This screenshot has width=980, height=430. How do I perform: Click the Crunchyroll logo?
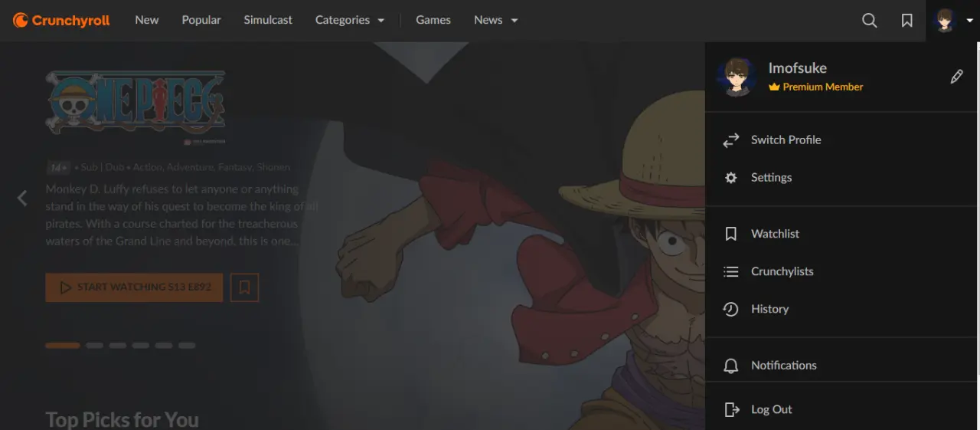coord(61,21)
